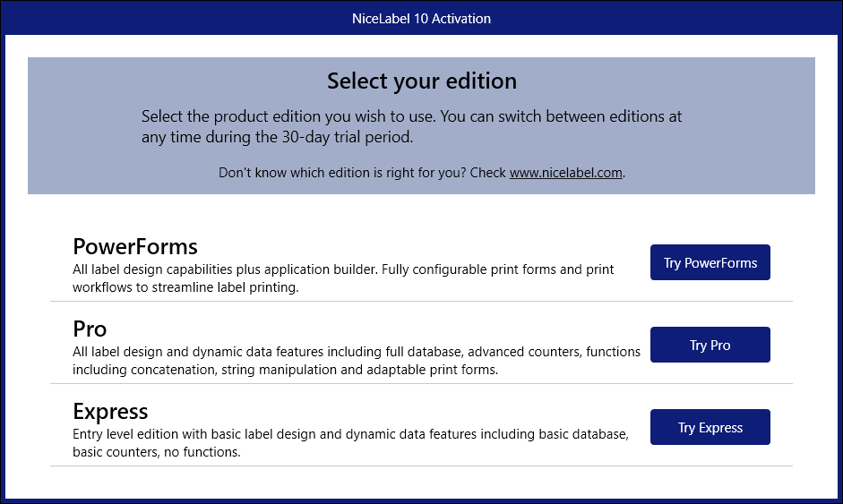Choose the Try Express button
Image resolution: width=843 pixels, height=504 pixels.
tap(710, 427)
